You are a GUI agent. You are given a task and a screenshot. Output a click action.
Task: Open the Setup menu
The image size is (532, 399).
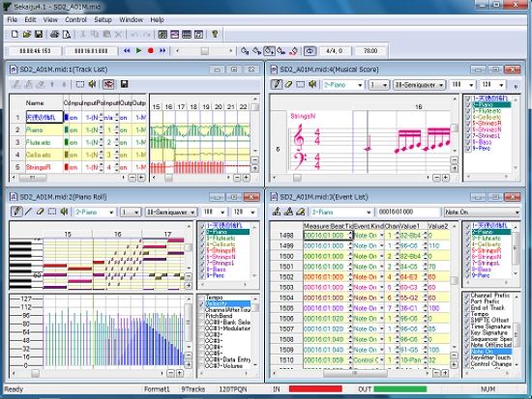[103, 19]
